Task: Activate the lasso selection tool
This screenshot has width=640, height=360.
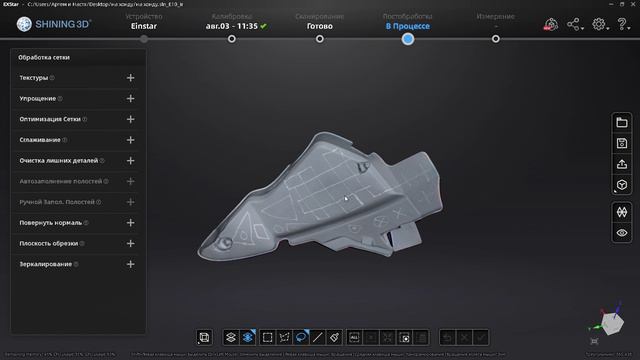Action: [x=301, y=338]
